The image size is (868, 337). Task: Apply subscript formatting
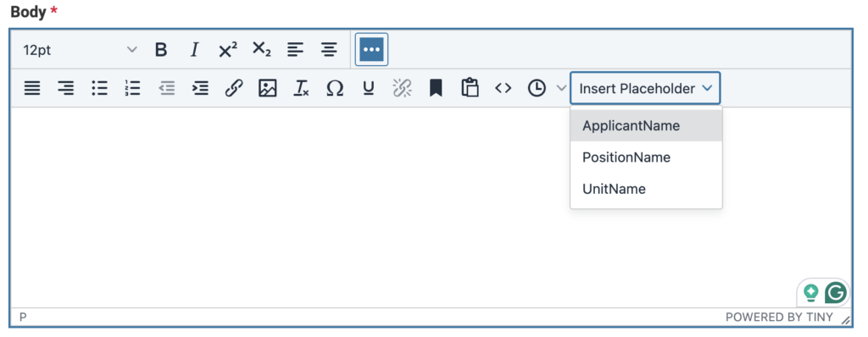click(262, 50)
